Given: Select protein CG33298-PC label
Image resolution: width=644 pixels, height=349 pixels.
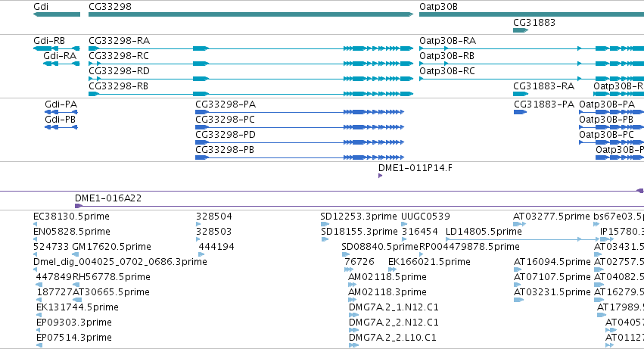Looking at the screenshot, I should point(225,120).
